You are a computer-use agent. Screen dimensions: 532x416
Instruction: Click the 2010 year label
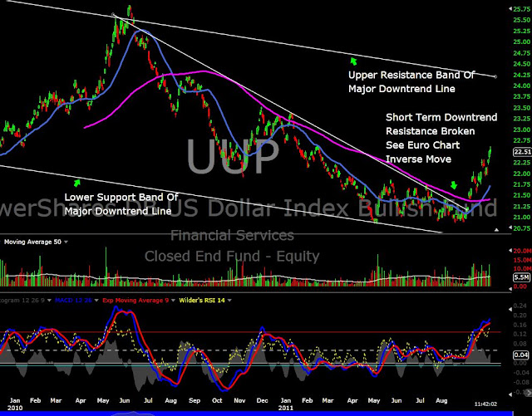coord(14,408)
